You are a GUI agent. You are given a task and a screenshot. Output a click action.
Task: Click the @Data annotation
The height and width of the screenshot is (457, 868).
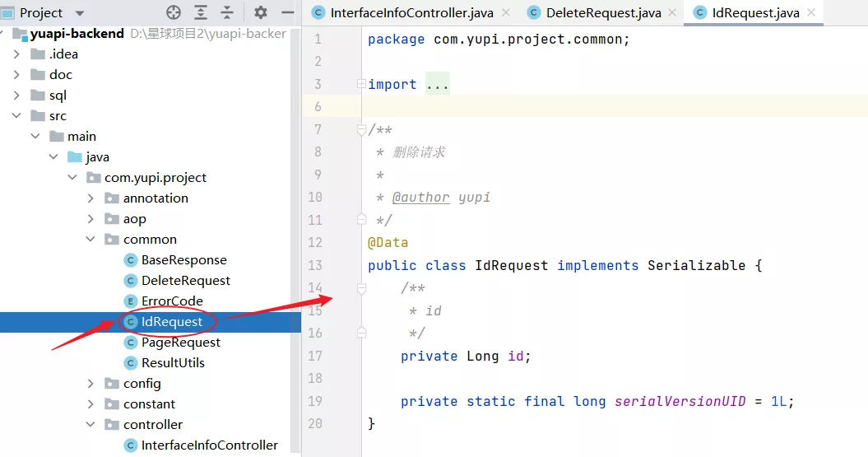(388, 243)
